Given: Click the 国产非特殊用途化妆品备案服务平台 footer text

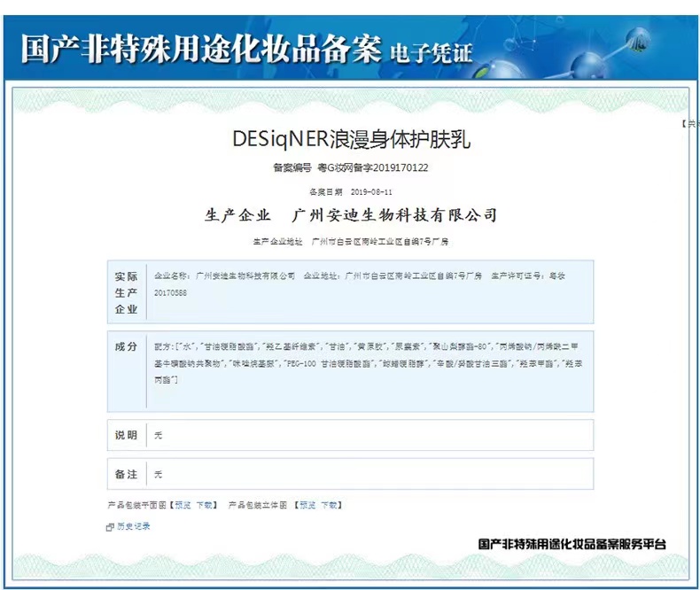Looking at the screenshot, I should pos(572,544).
